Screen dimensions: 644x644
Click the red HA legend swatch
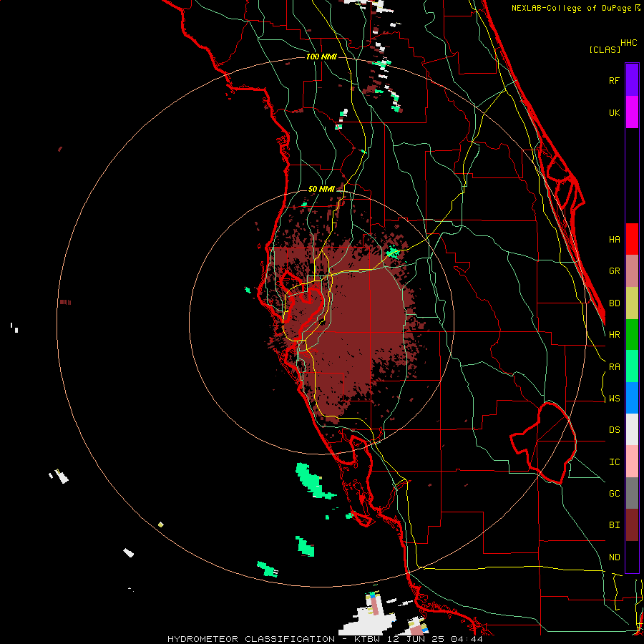click(x=632, y=239)
